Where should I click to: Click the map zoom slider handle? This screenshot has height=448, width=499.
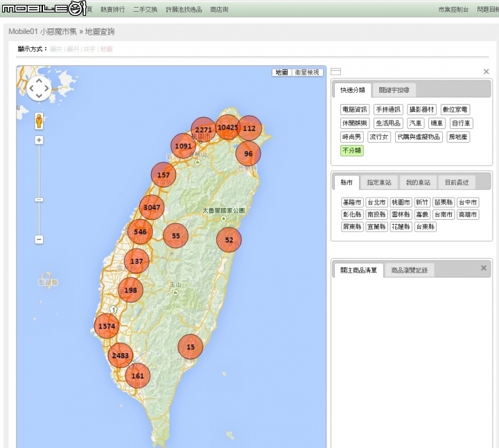[x=39, y=200]
